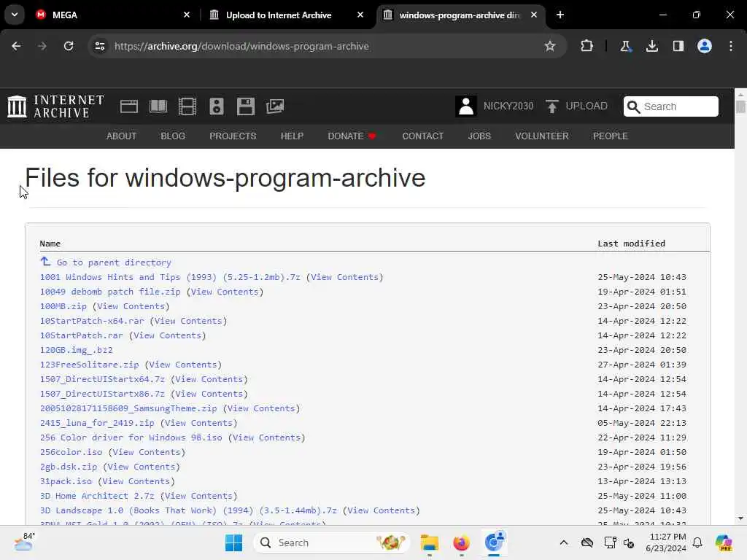This screenshot has height=560, width=747.
Task: Switch to Upload to Internet Archive tab
Action: [x=279, y=15]
